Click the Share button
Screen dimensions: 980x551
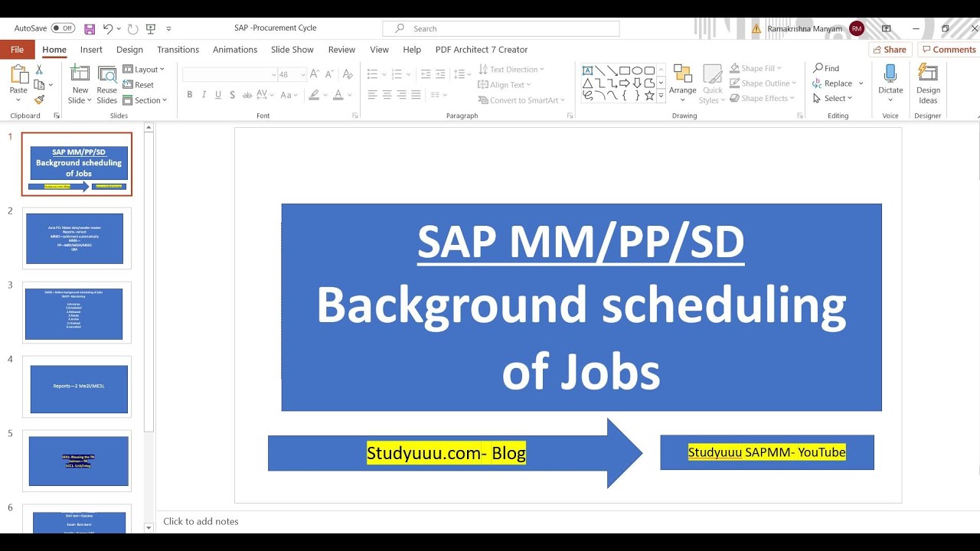[x=890, y=50]
